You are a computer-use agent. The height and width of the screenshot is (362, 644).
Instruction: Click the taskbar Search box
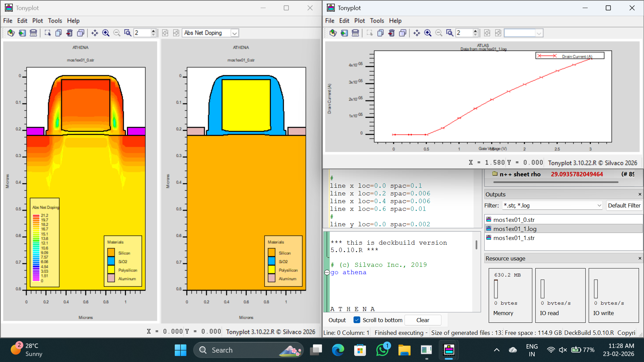(248, 350)
